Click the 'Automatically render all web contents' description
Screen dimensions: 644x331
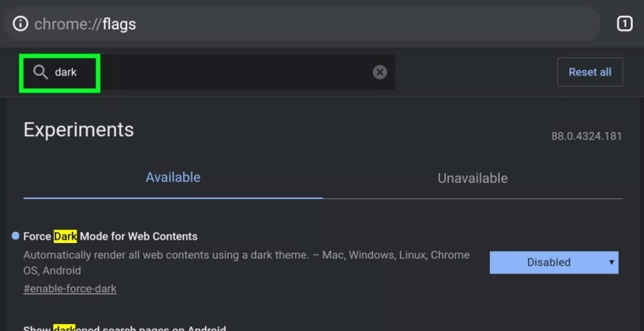247,263
